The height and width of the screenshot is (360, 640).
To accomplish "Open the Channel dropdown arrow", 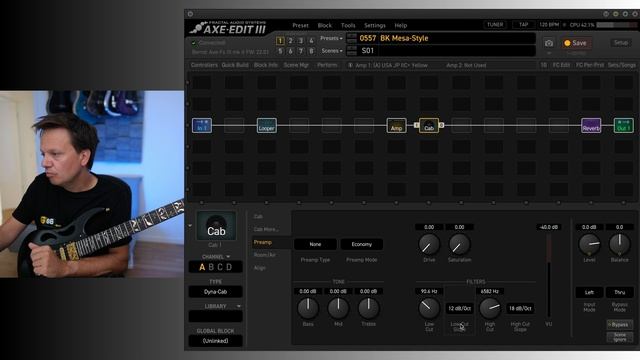I will (228, 257).
